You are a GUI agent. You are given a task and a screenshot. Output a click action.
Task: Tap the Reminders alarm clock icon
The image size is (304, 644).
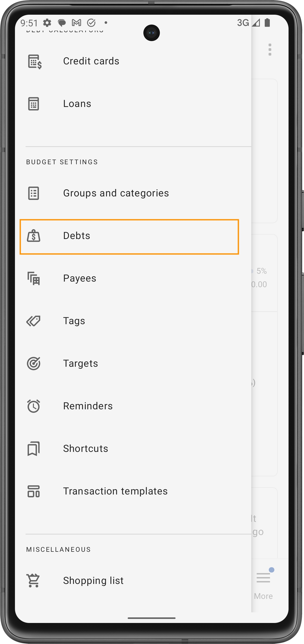pyautogui.click(x=33, y=406)
